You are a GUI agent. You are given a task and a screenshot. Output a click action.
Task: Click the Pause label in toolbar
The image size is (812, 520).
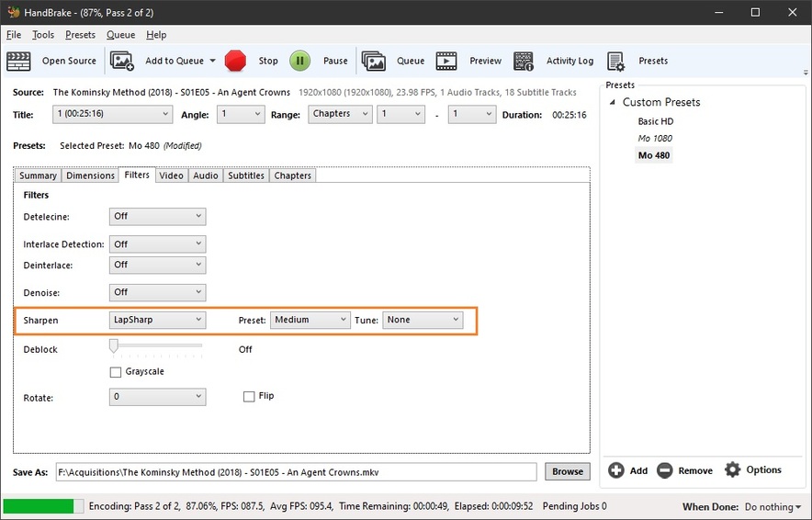(335, 61)
